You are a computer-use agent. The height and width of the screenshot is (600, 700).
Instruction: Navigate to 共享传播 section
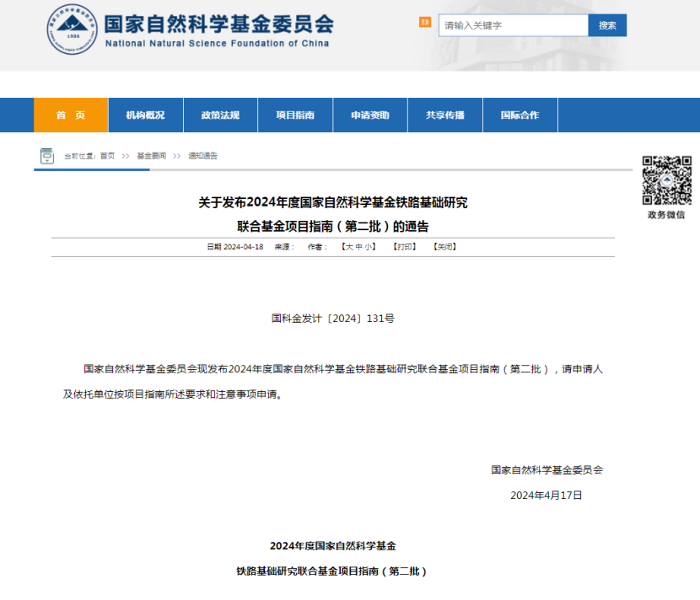click(x=445, y=115)
